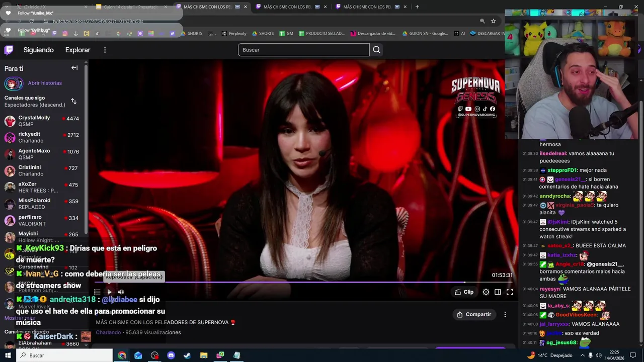Click the GoodVibesKeen username in chat
The image size is (644, 362).
pos(576,315)
